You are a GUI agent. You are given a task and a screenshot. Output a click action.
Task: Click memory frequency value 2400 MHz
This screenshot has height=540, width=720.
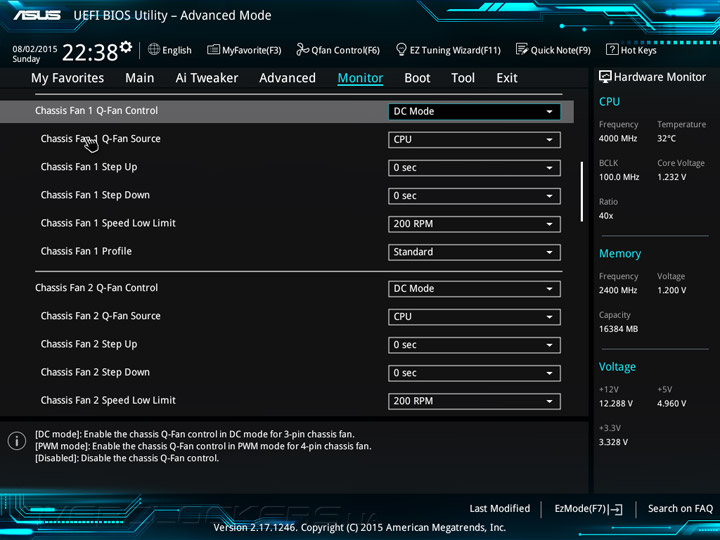tap(618, 290)
